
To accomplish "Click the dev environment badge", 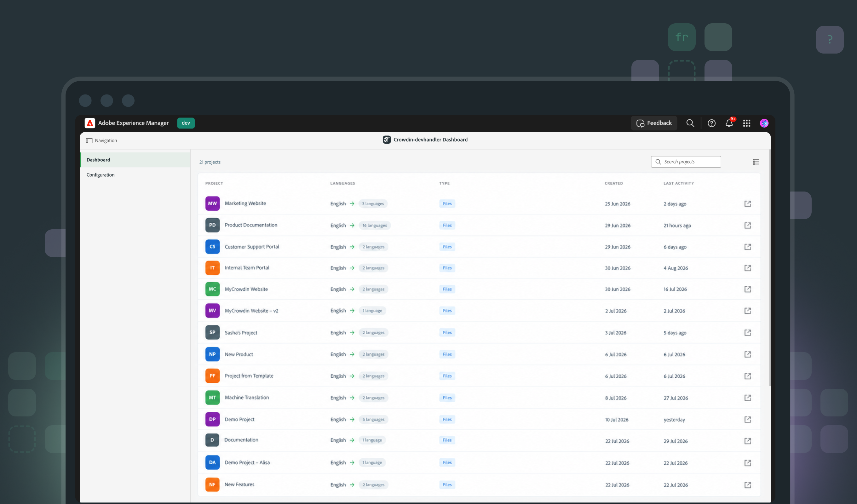I will click(x=186, y=123).
